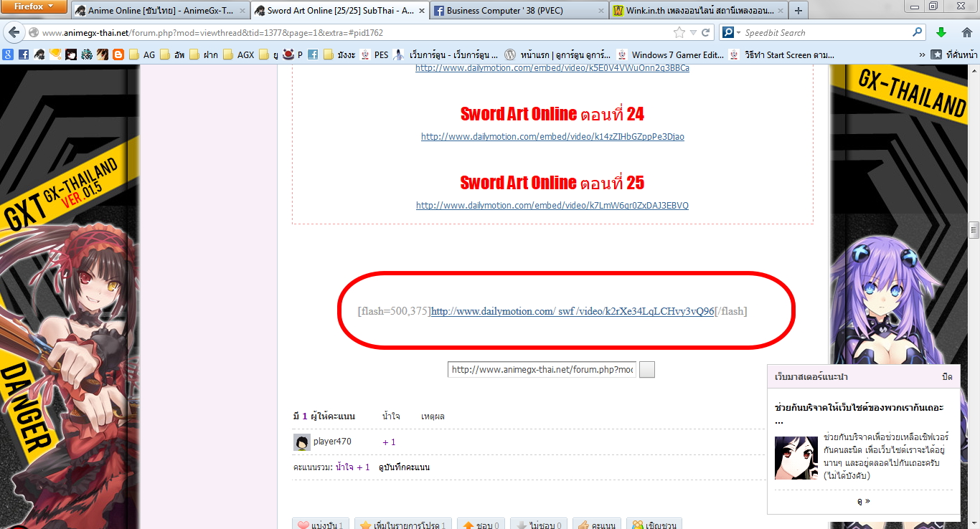View the rating log ดูบันทึกคะแนน

(x=404, y=467)
